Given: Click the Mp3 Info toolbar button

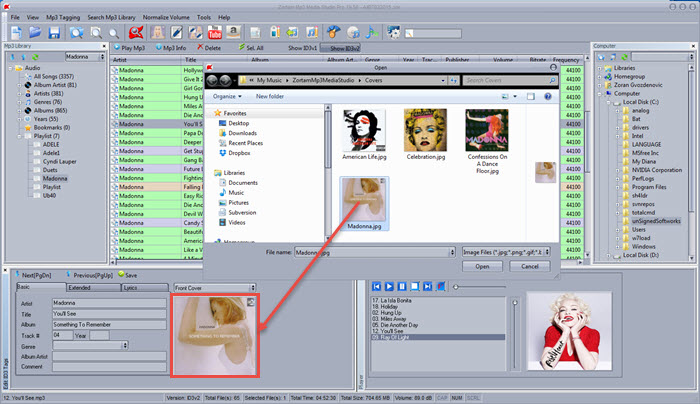Looking at the screenshot, I should click(x=170, y=47).
